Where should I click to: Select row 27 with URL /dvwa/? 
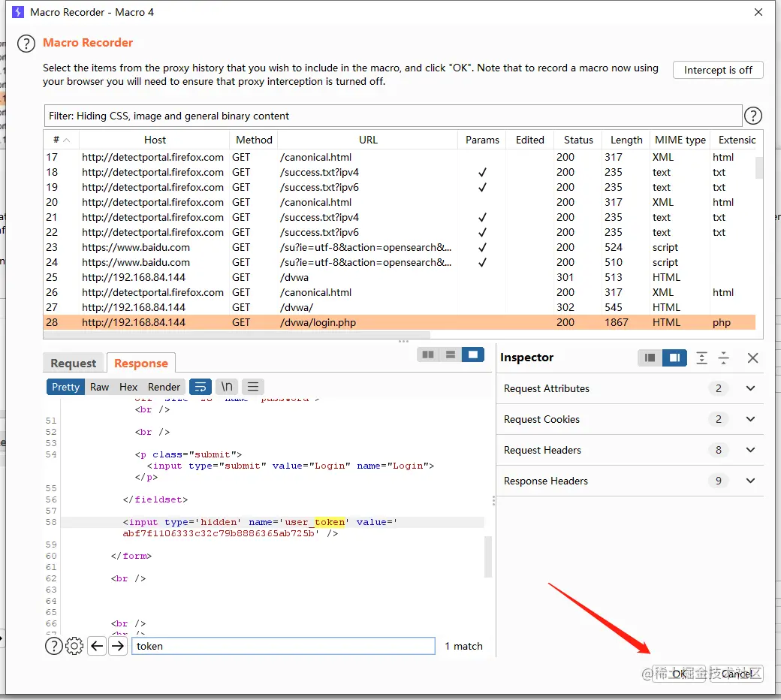pos(400,307)
